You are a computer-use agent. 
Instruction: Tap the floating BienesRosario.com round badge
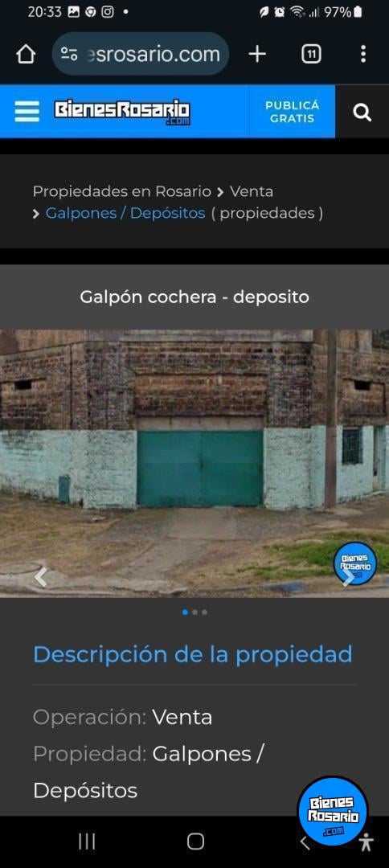333,811
